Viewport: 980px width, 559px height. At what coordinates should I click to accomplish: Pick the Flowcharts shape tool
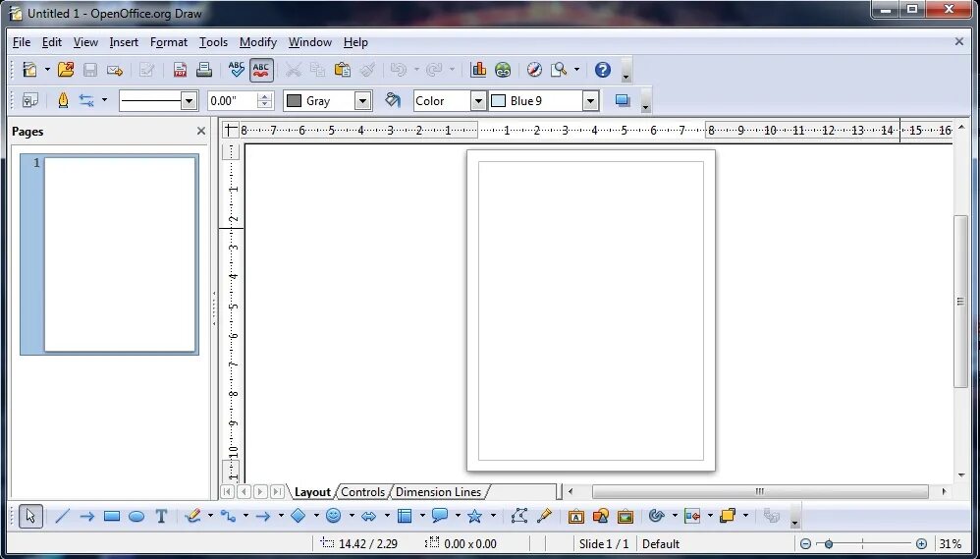tap(405, 516)
